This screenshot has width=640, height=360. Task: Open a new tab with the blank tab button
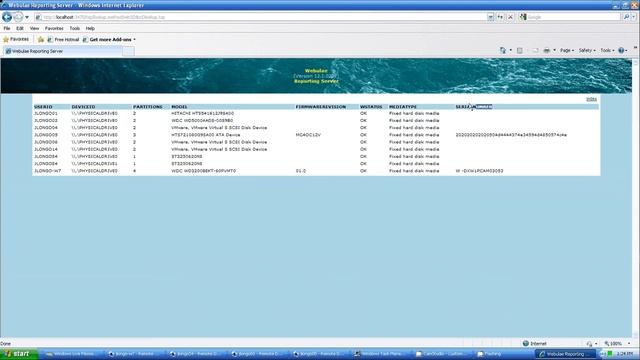[x=128, y=51]
